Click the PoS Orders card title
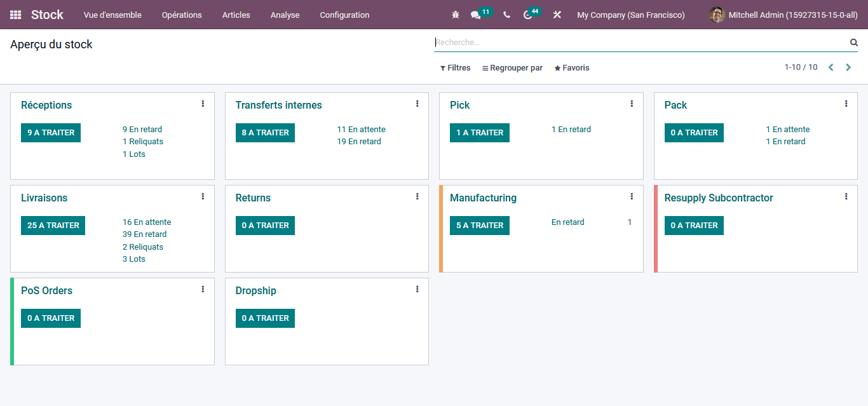Image resolution: width=868 pixels, height=406 pixels. coord(47,291)
